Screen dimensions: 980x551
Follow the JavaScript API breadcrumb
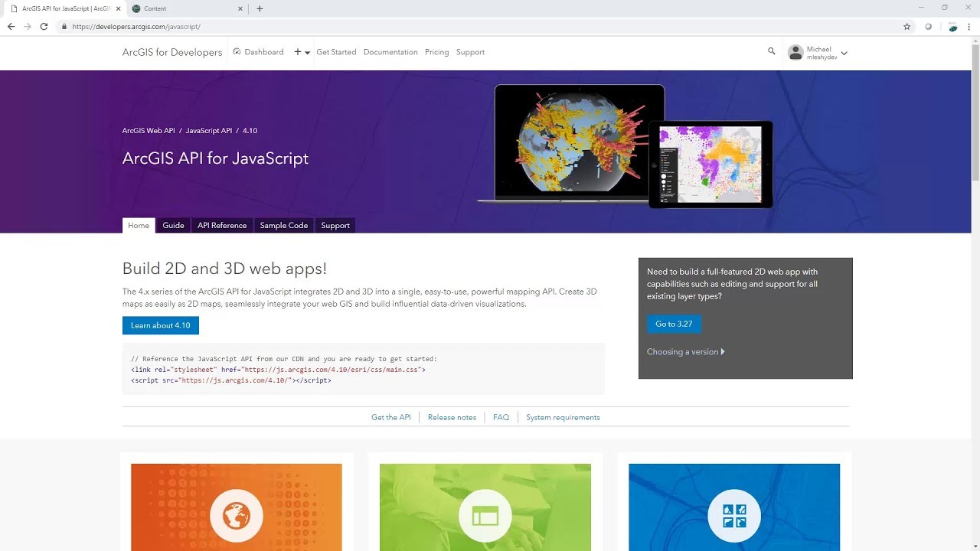(208, 131)
